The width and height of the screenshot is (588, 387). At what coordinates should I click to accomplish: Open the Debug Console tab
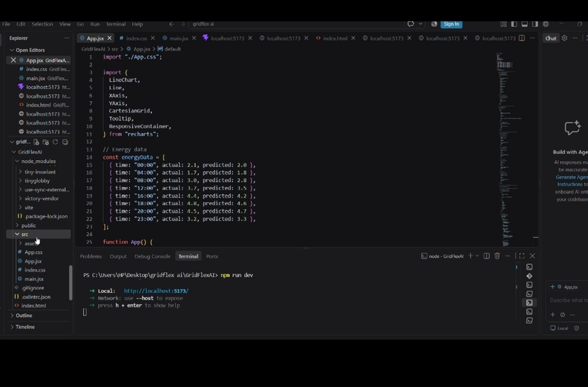(x=152, y=256)
